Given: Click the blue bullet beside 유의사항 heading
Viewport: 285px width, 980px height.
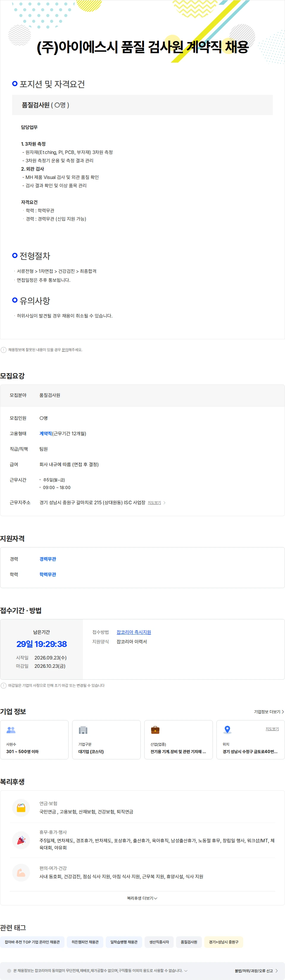Looking at the screenshot, I should 15,300.
